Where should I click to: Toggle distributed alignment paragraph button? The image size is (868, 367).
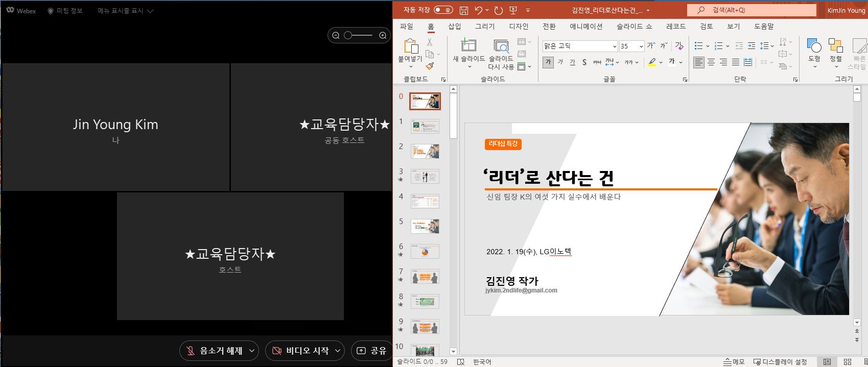[748, 62]
